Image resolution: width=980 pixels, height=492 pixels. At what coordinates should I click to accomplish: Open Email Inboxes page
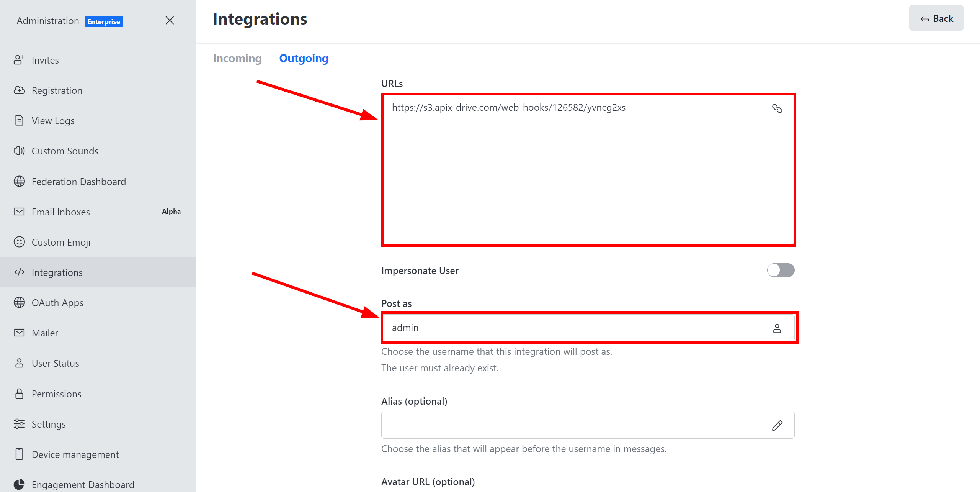click(98, 212)
